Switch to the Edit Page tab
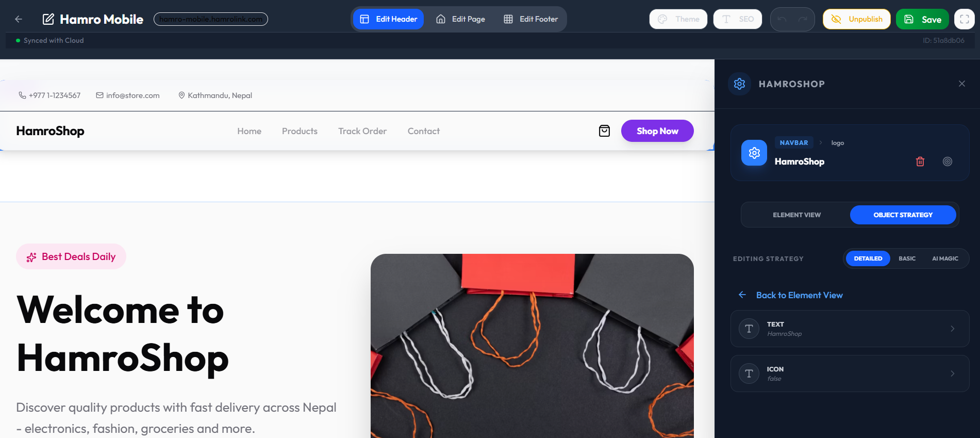This screenshot has width=980, height=438. pyautogui.click(x=461, y=19)
